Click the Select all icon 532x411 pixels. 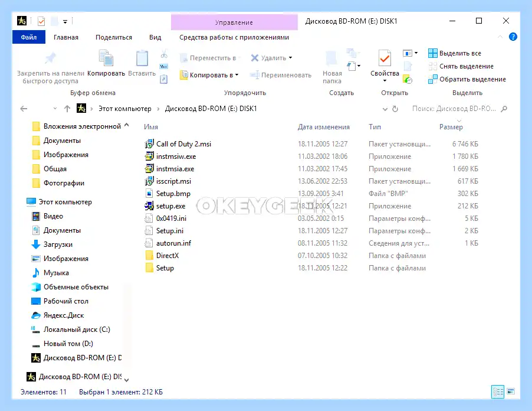[x=432, y=53]
